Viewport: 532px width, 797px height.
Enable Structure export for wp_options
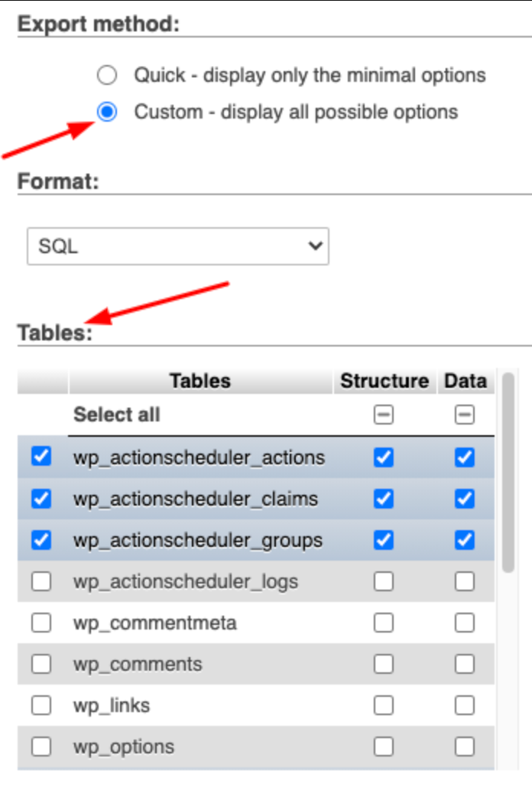coord(383,747)
